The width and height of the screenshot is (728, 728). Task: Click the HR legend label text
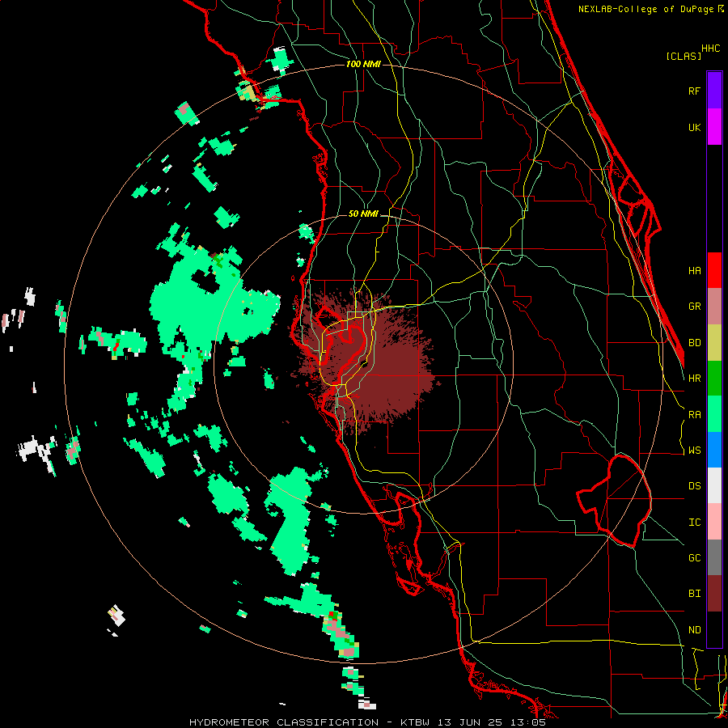pos(694,379)
